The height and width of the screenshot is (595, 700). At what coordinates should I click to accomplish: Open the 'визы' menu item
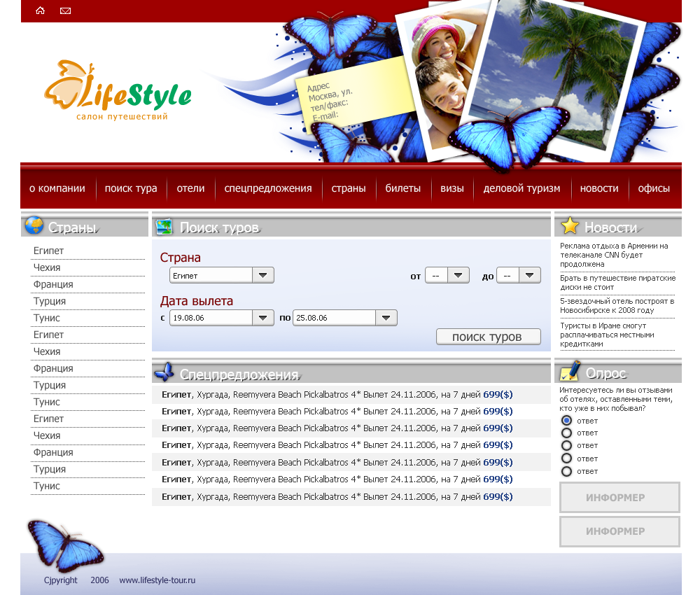(451, 188)
